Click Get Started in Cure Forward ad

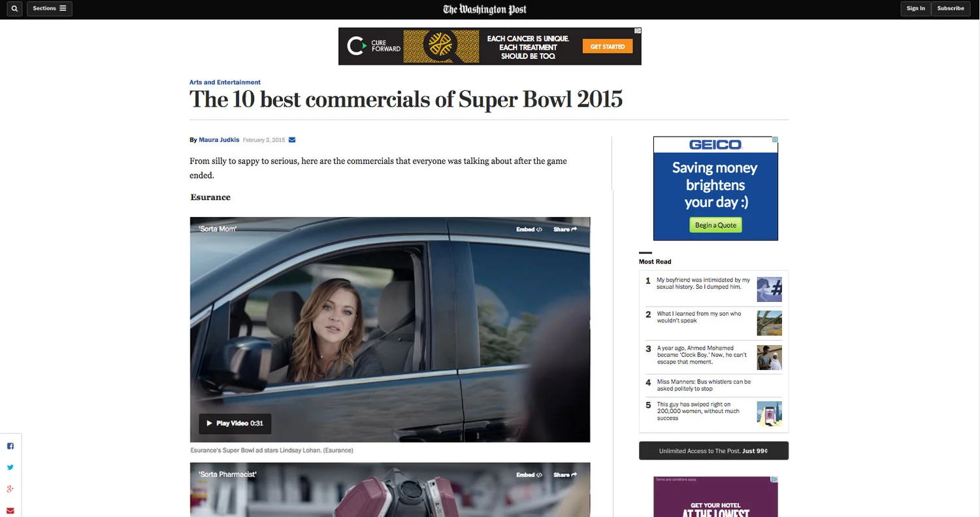tap(608, 46)
